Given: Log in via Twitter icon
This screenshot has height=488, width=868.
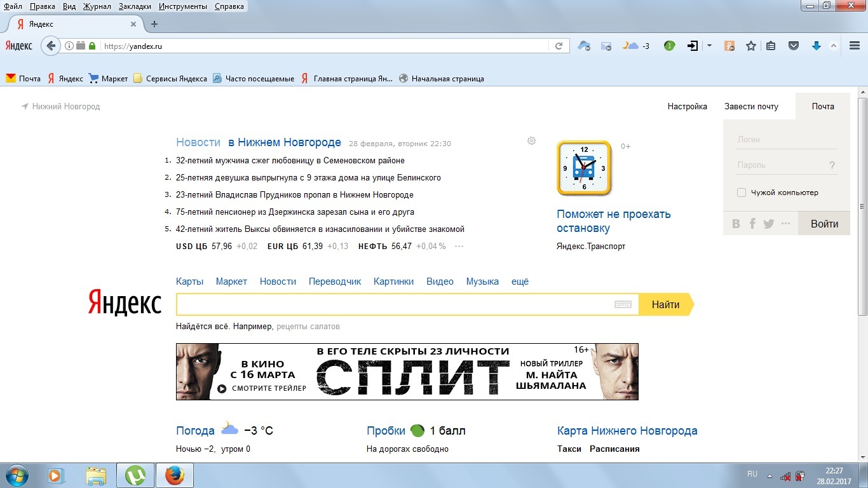Looking at the screenshot, I should pos(769,224).
